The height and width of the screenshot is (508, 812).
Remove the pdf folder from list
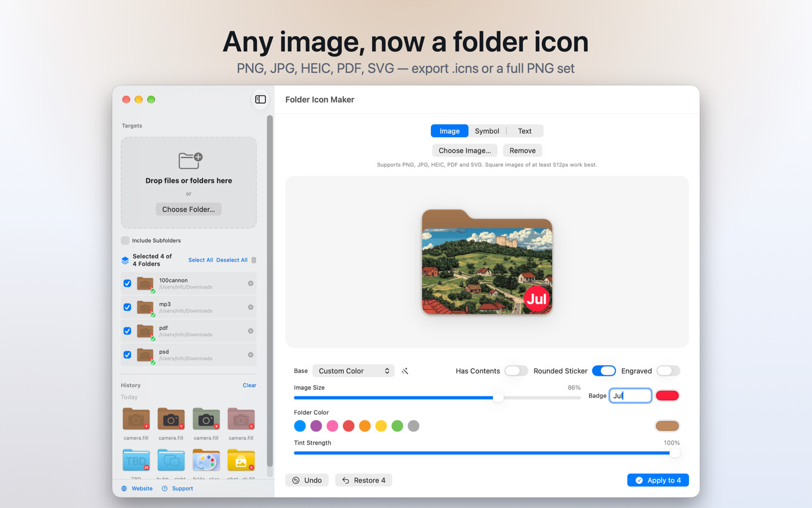pyautogui.click(x=250, y=331)
